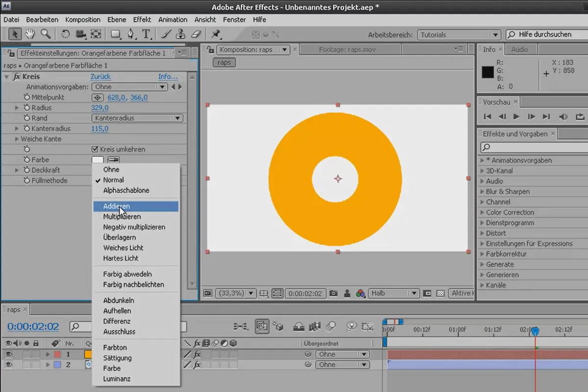
Task: Select the Camera tool in toolbar
Action: pyautogui.click(x=80, y=34)
